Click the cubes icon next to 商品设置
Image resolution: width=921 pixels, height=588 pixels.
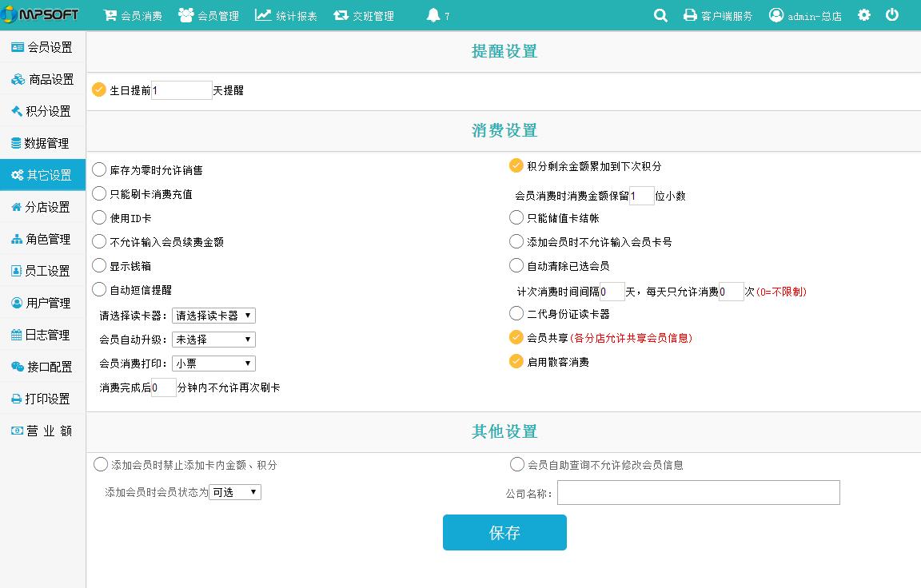pyautogui.click(x=18, y=79)
